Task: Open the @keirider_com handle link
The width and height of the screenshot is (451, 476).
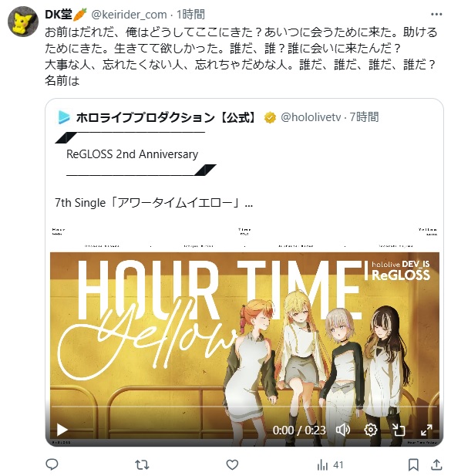Action: pos(130,15)
